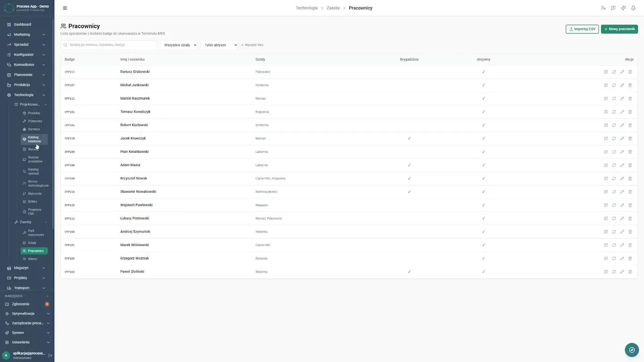The width and height of the screenshot is (644, 362).
Task: Open Zgłoszenia with 5 badge
Action: point(27,304)
